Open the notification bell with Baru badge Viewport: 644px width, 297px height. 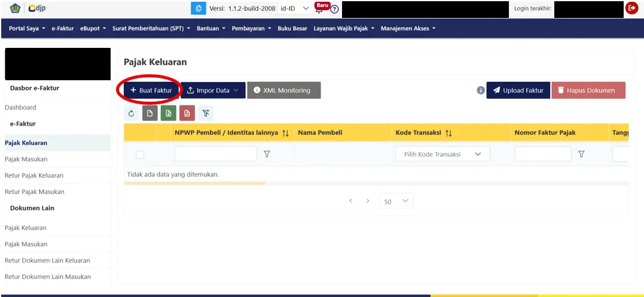coord(321,8)
